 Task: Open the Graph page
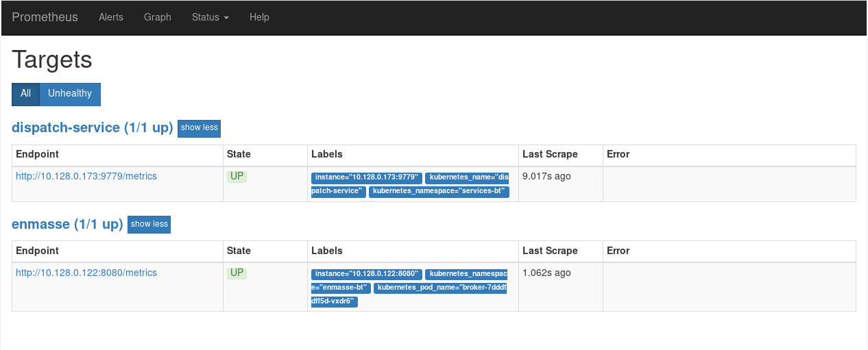[158, 17]
